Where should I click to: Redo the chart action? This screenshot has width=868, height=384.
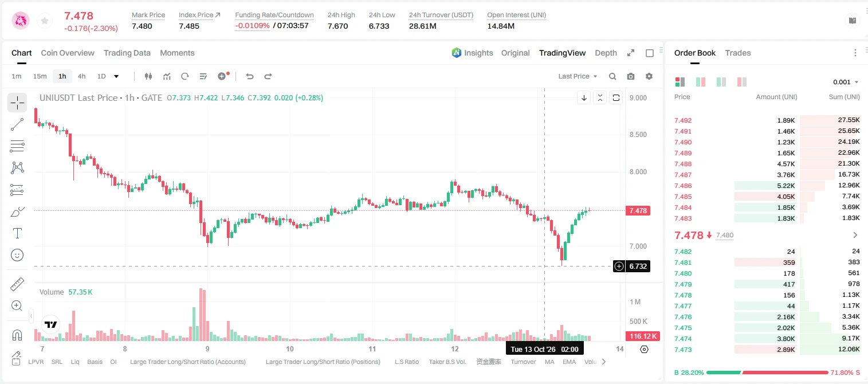coord(268,76)
